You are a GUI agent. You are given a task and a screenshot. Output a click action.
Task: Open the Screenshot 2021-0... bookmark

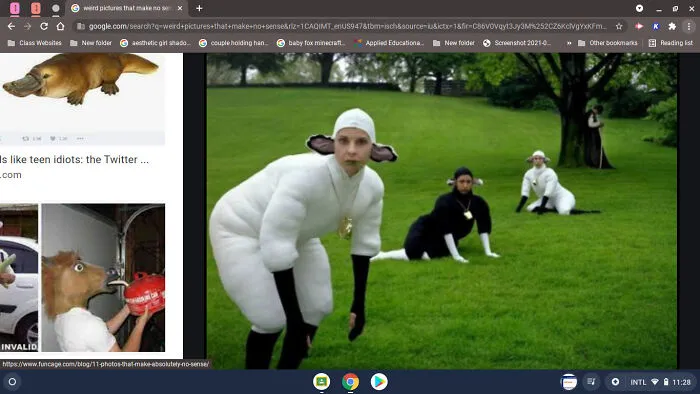click(517, 43)
